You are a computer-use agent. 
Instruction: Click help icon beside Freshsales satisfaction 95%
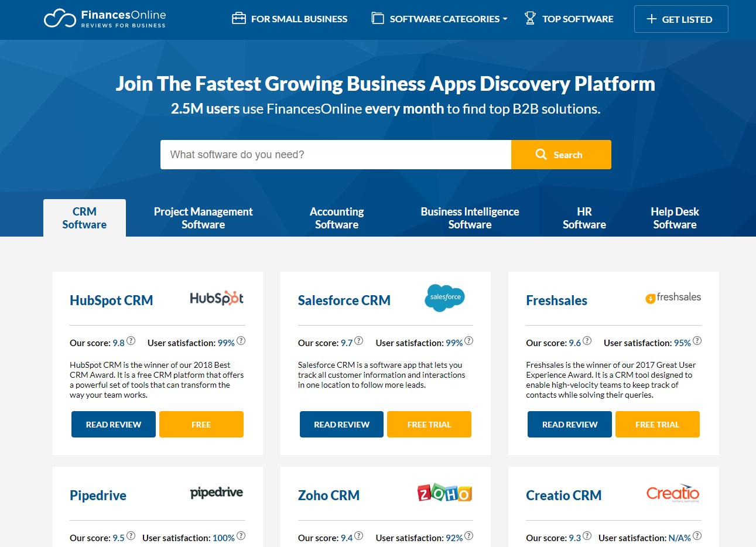click(x=697, y=341)
